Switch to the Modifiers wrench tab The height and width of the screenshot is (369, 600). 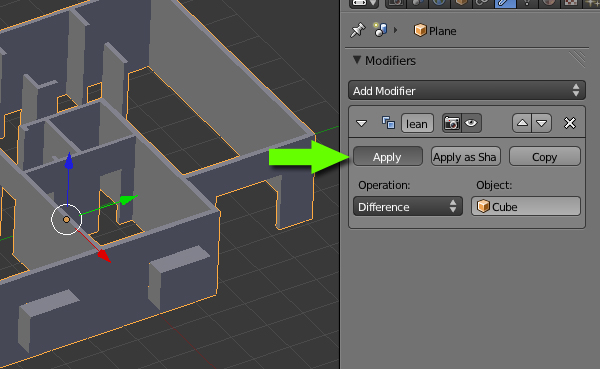click(x=505, y=3)
